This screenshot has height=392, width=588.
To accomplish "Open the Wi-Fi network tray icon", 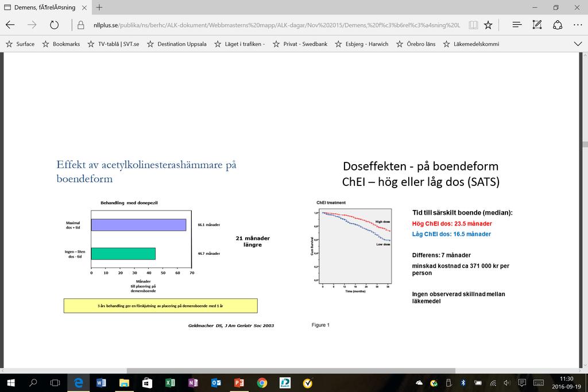I will [x=493, y=383].
